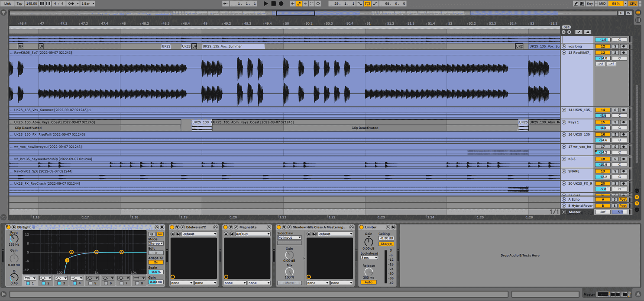
Task: Open Magnetite's Default preset dropdown
Action: tap(253, 234)
